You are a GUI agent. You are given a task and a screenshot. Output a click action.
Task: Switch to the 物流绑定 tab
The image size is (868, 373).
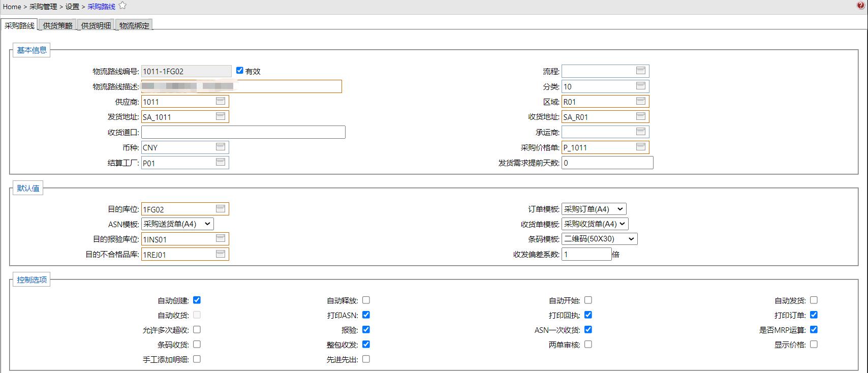[134, 25]
